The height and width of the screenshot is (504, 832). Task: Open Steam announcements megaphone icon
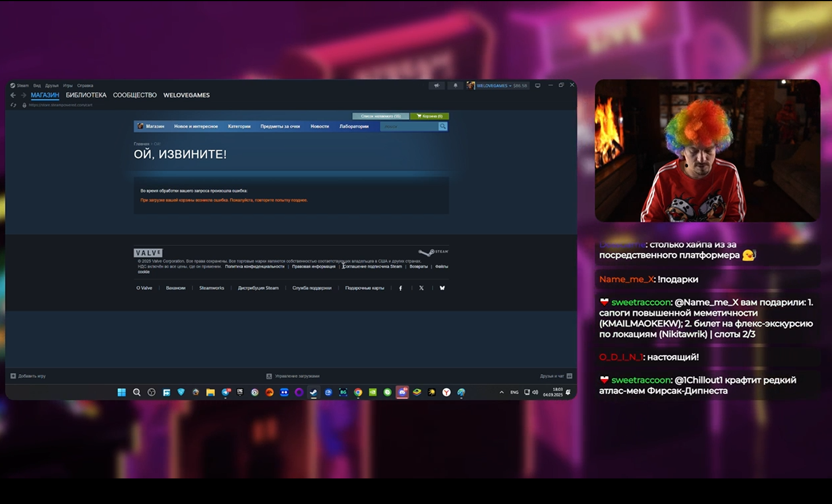pos(437,86)
